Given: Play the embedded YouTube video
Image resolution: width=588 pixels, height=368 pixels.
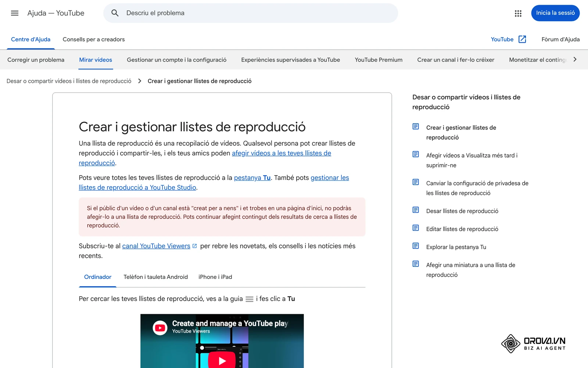Looking at the screenshot, I should click(222, 361).
